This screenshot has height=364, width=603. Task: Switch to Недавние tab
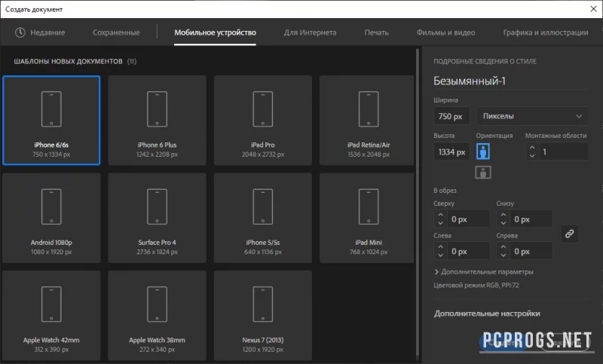[47, 32]
